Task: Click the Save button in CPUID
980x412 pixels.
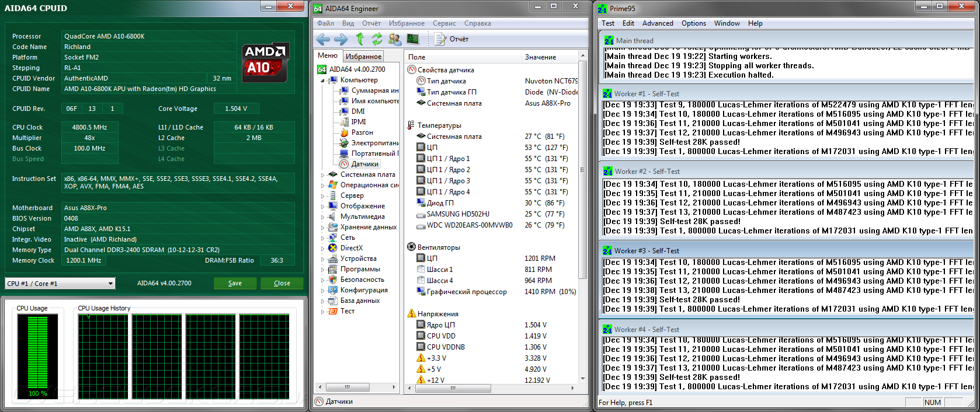Action: [x=235, y=283]
